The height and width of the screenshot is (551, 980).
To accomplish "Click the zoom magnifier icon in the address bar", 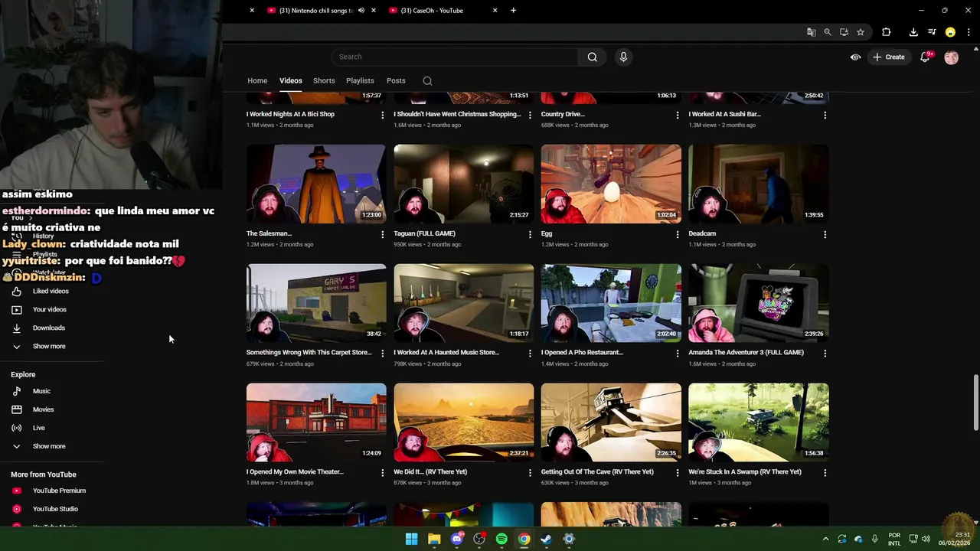I will tap(828, 32).
